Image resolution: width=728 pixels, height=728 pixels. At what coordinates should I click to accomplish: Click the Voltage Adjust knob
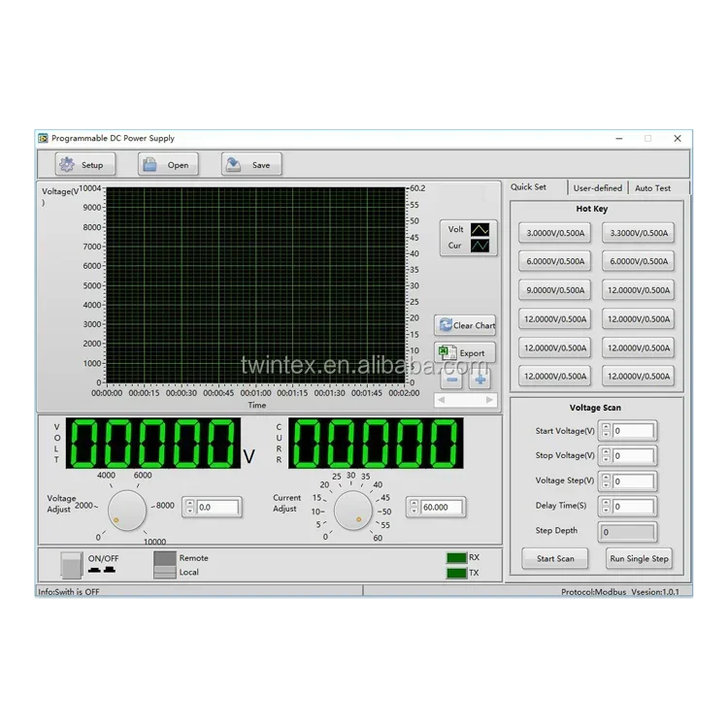coord(125,509)
